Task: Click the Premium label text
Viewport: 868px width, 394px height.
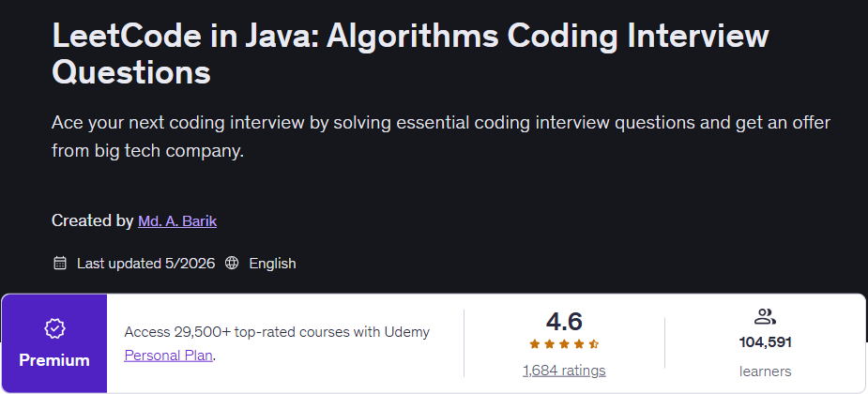Action: [x=54, y=360]
